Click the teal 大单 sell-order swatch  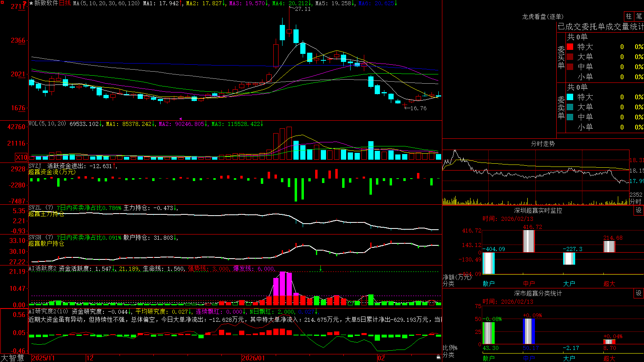[x=570, y=107]
